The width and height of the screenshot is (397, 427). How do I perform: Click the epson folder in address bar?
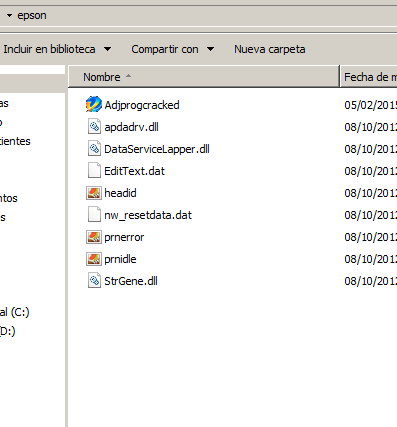pyautogui.click(x=32, y=15)
